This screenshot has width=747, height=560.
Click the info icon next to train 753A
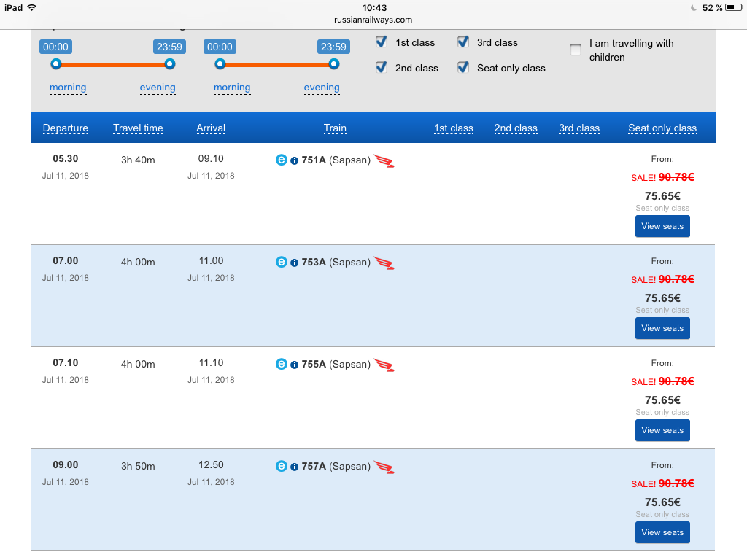click(295, 262)
